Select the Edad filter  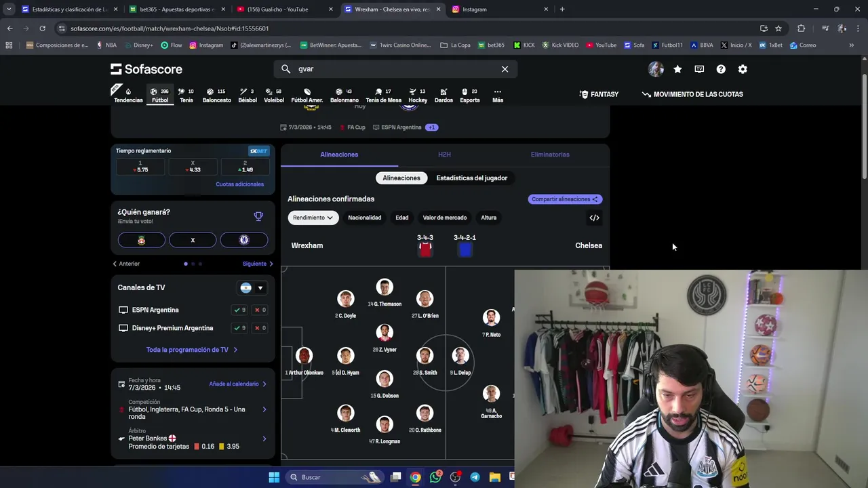[402, 218]
